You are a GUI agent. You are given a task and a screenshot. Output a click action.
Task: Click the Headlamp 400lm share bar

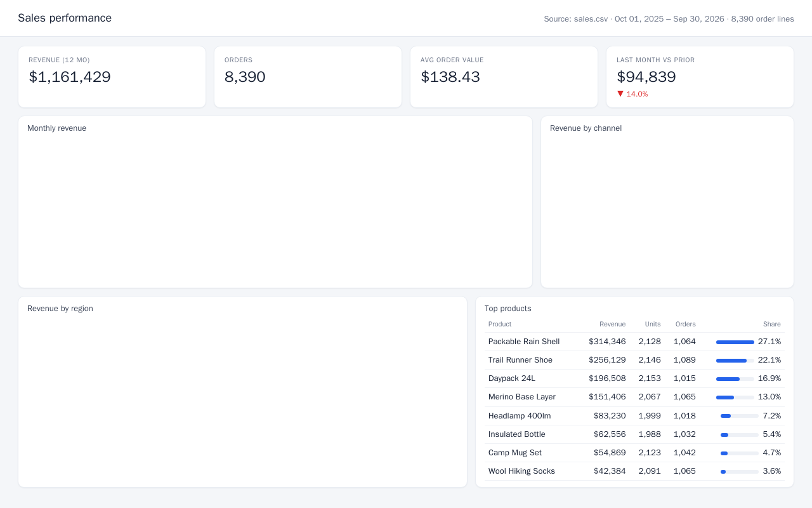tap(740, 416)
